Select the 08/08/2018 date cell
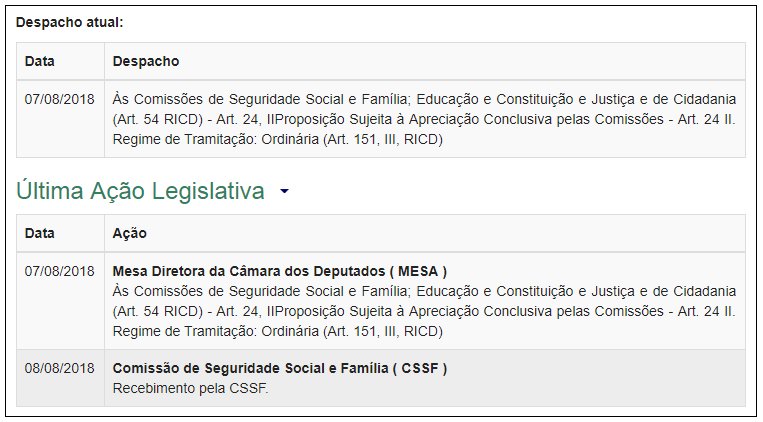 pos(60,368)
